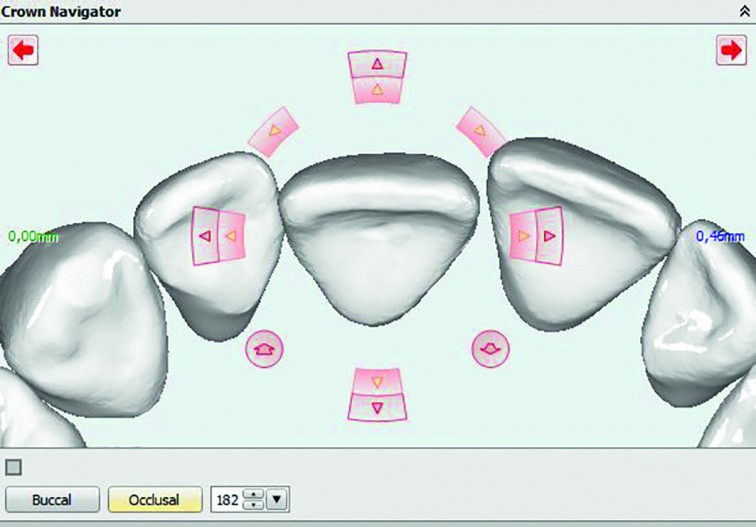Increase the 182 value with up stepper

tap(254, 494)
